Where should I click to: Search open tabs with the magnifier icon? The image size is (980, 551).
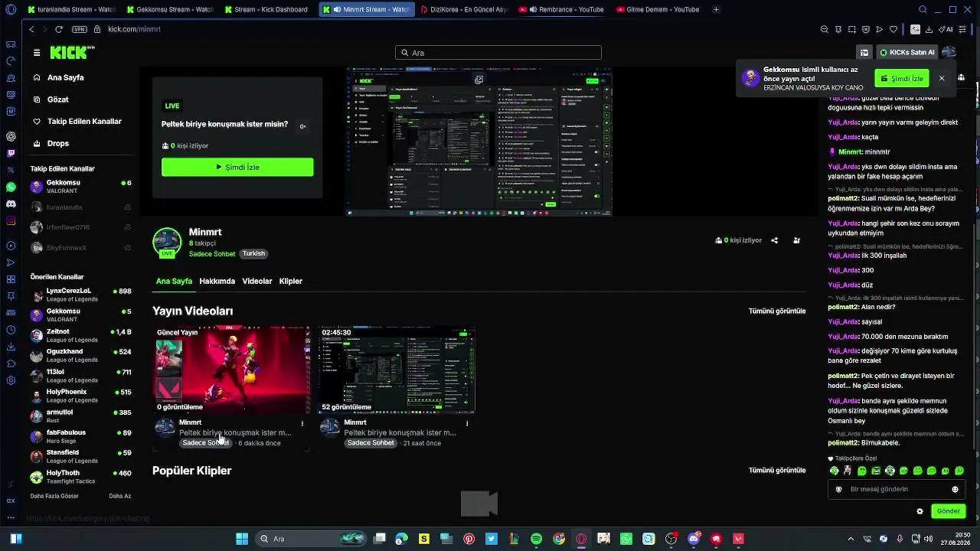point(923,10)
